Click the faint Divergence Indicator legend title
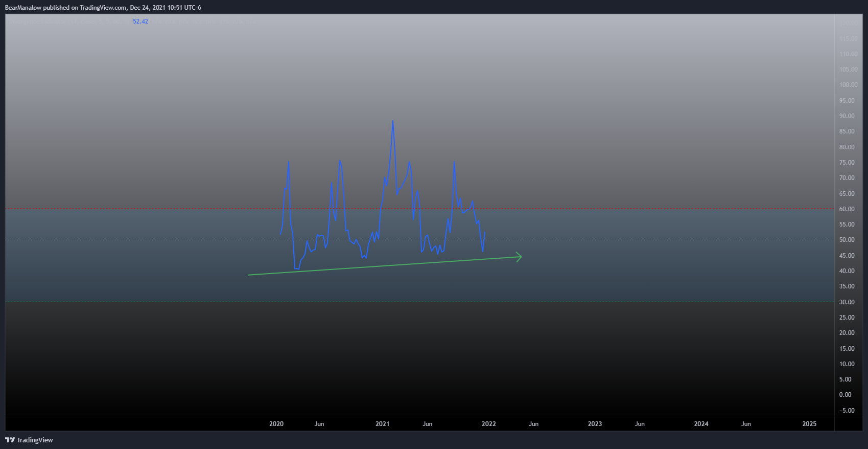Viewport: 868px width, 449px height. point(69,21)
